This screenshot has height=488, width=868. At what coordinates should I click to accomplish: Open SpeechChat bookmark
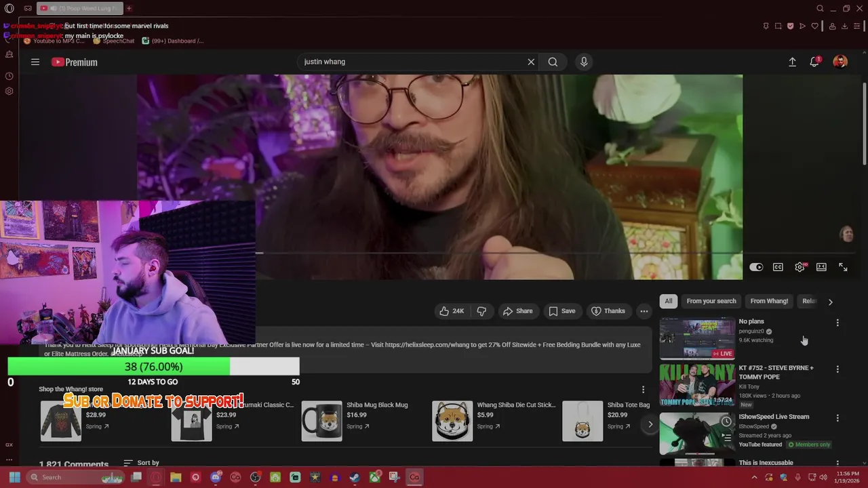113,41
